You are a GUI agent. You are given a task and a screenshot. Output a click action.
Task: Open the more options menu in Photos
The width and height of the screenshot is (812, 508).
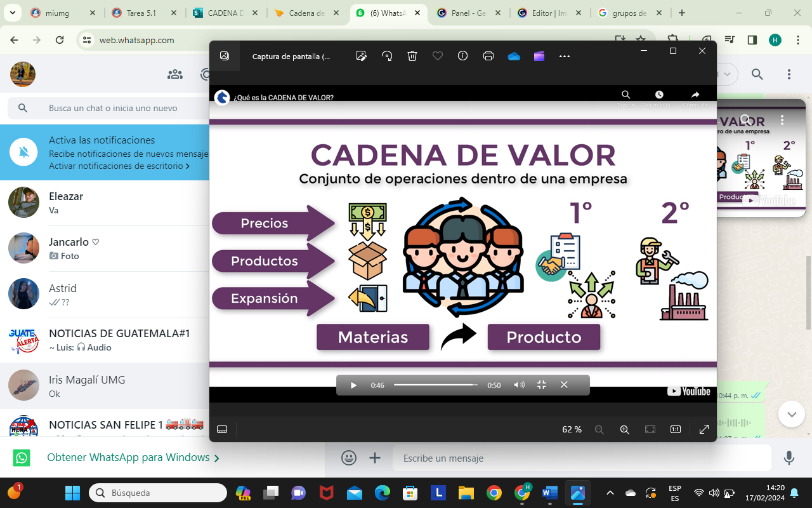point(564,56)
